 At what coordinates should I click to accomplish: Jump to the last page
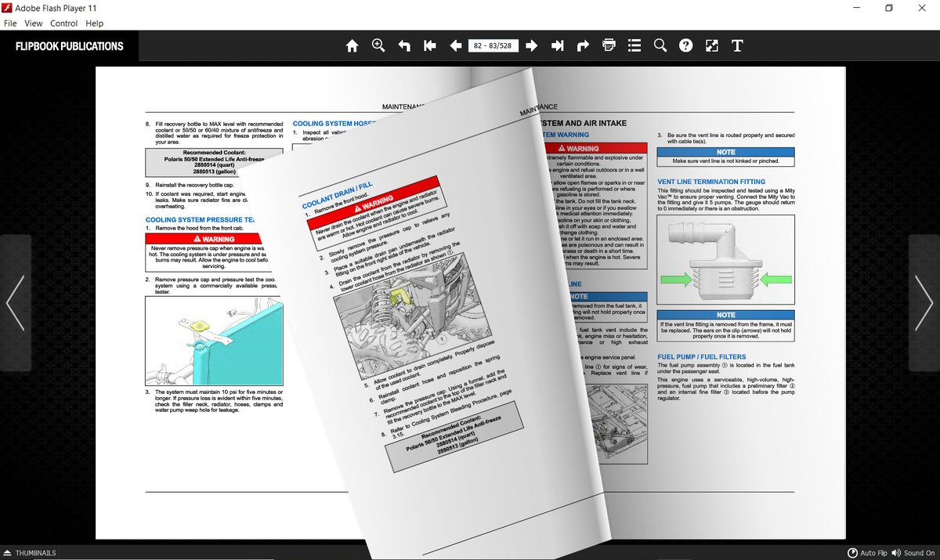557,46
